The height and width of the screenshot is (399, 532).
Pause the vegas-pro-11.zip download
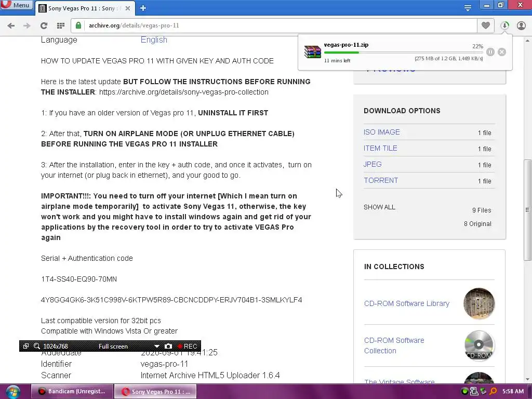[x=490, y=52]
